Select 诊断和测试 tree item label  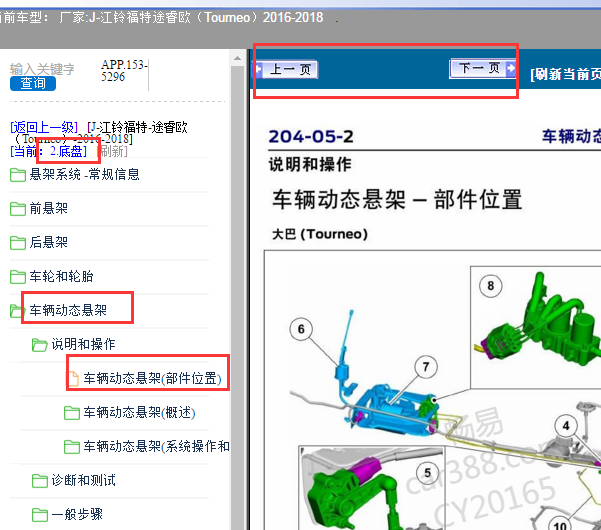click(84, 480)
